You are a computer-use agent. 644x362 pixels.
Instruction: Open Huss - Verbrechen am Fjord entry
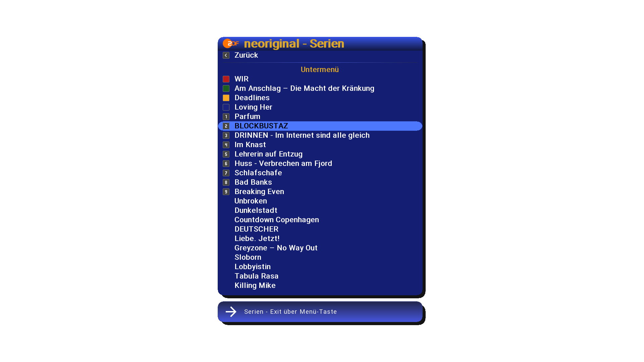[320, 164]
